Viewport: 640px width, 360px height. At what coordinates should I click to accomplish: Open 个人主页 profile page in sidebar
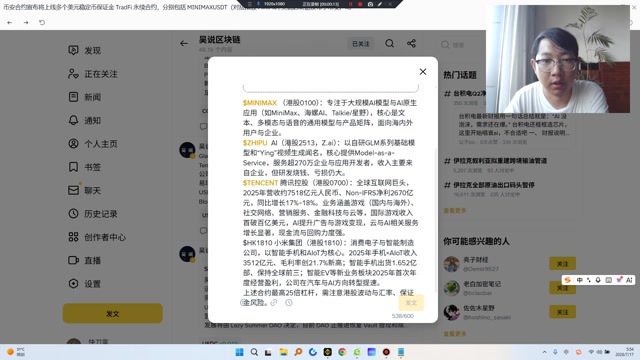tap(93, 144)
